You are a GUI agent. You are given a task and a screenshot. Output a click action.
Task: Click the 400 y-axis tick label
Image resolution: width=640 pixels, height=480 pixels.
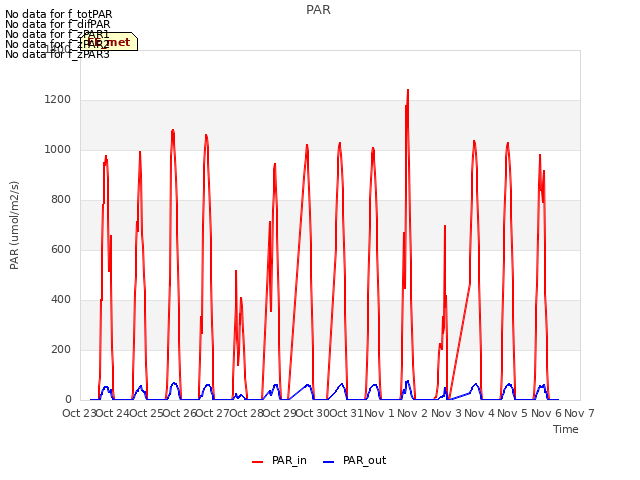click(61, 300)
